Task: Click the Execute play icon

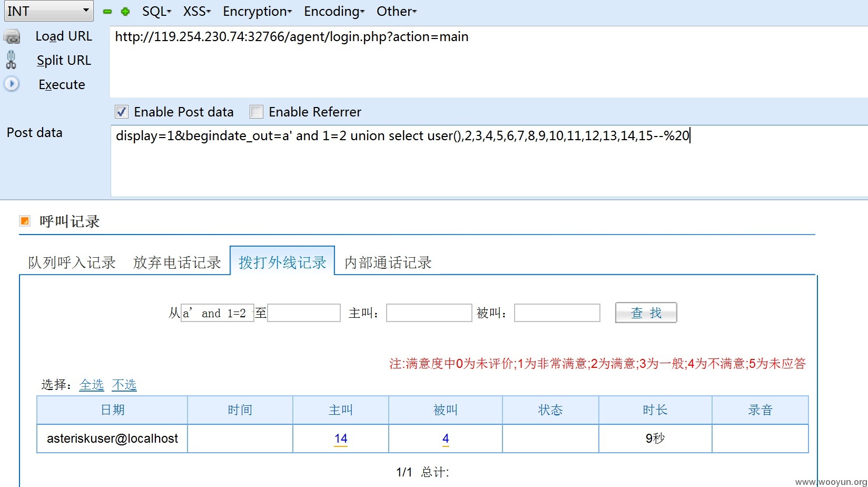Action: (12, 84)
